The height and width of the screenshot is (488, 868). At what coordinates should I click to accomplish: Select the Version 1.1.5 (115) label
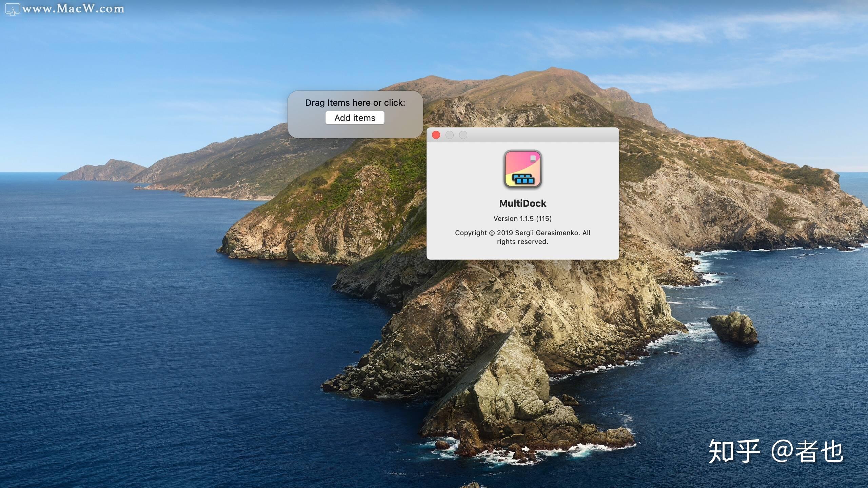(x=522, y=219)
